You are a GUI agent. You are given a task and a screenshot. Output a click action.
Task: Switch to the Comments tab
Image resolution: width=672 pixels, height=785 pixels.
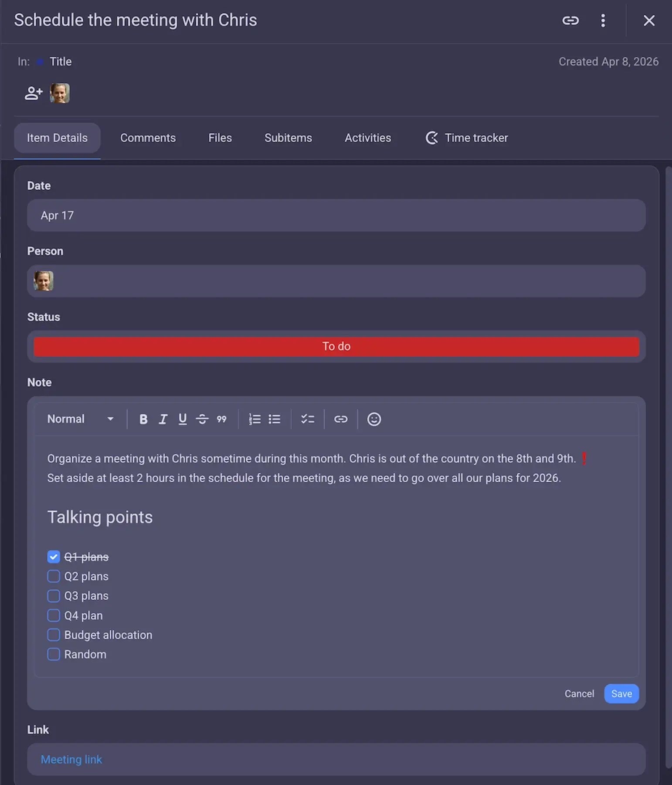point(148,138)
